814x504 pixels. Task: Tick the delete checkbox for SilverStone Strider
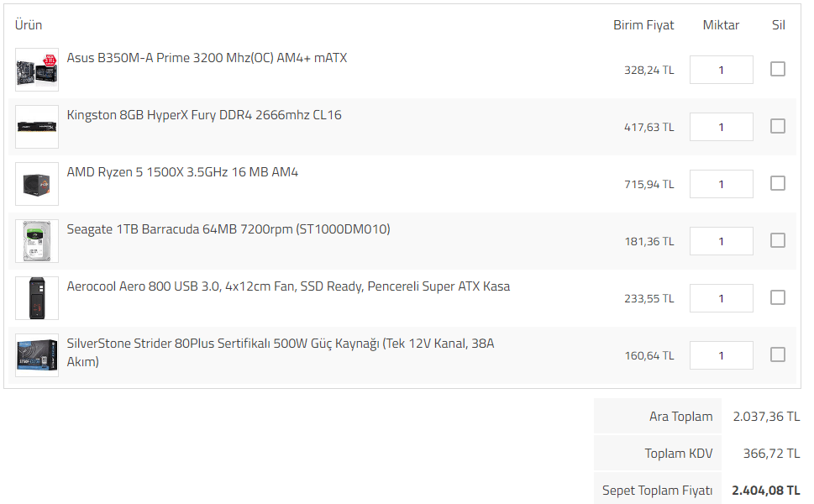(778, 354)
